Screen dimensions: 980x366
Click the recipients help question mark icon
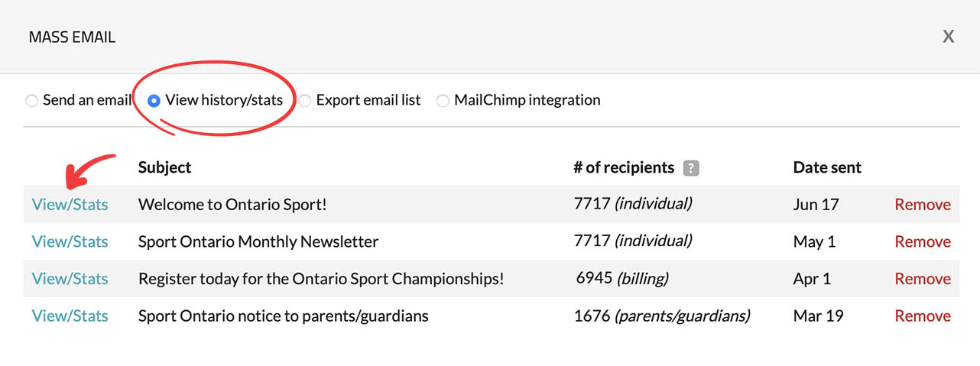[691, 168]
